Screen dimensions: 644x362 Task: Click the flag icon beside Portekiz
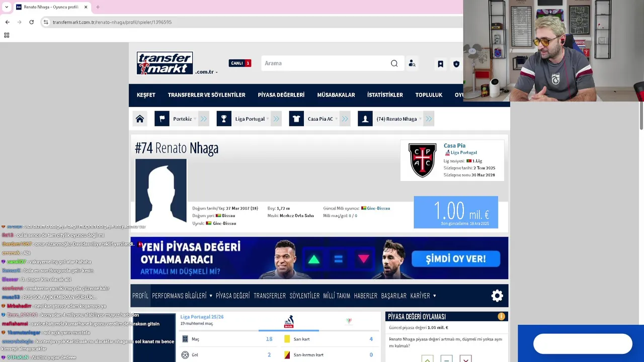[162, 119]
